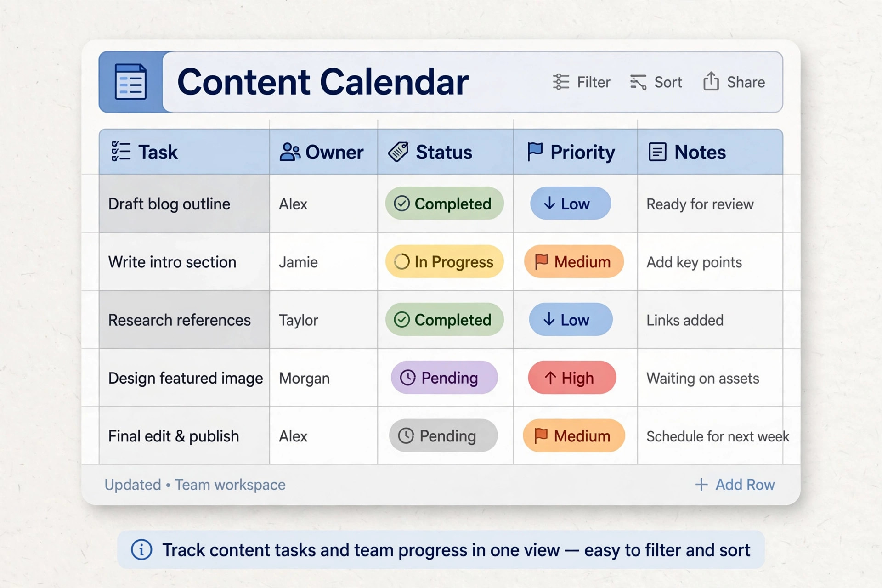Click the notes icon in Notes header

point(657,152)
